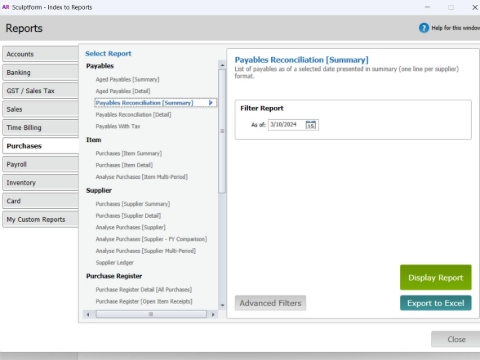Click the Close button at bottom
Viewport: 480px width, 360px height.
tap(456, 339)
